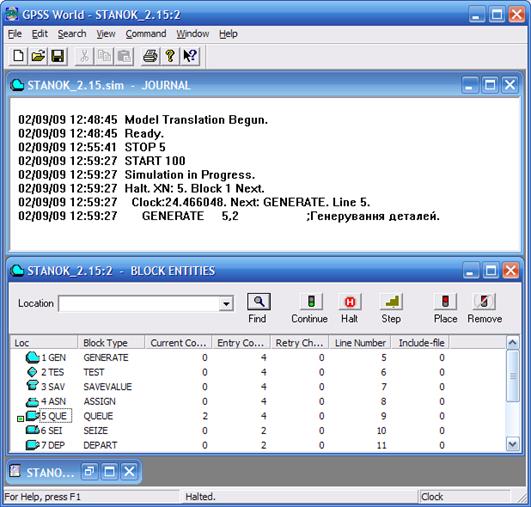Viewport: 531px width, 507px height.
Task: Click the Entry Co... column header
Action: (x=241, y=343)
